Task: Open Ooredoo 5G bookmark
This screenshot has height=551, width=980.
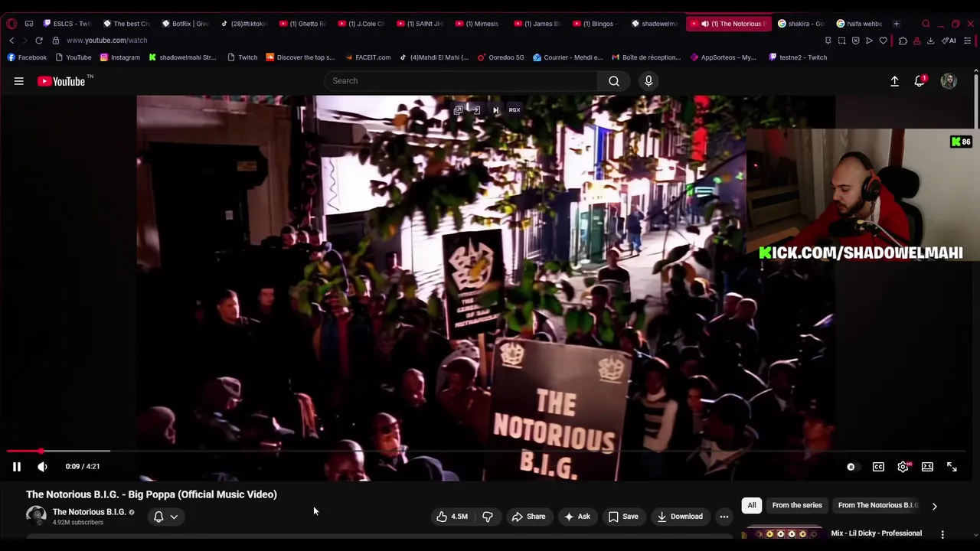Action: coord(501,57)
